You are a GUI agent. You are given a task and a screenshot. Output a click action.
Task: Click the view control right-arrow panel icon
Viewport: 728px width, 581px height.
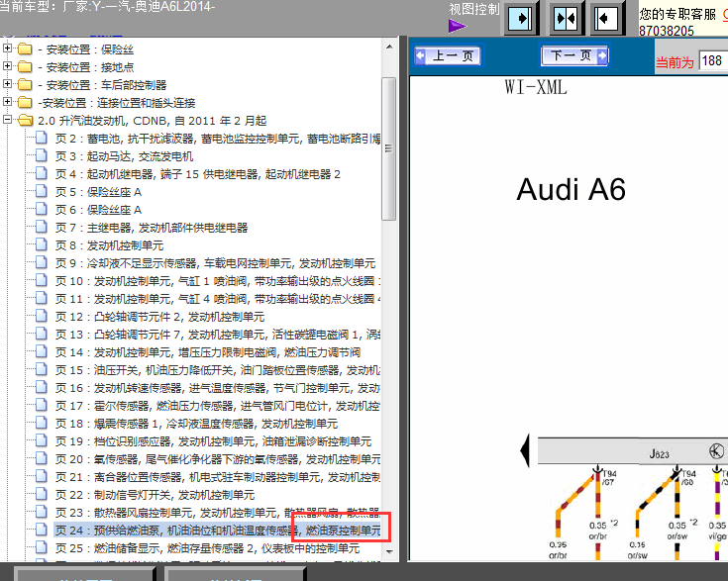click(x=520, y=19)
